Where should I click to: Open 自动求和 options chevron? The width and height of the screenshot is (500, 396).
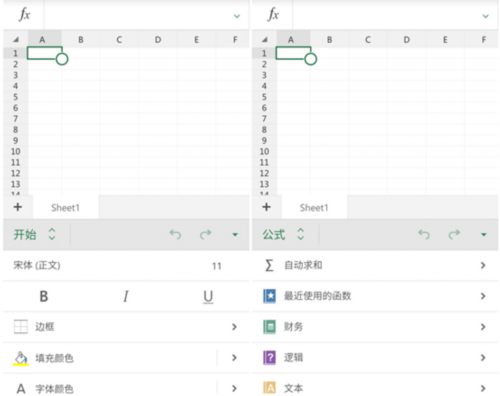[483, 265]
